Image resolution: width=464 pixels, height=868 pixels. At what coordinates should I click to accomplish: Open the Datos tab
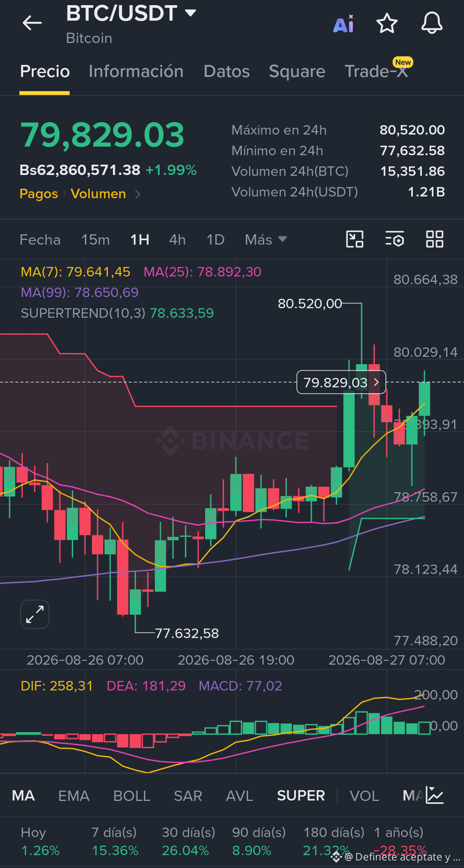coord(227,71)
